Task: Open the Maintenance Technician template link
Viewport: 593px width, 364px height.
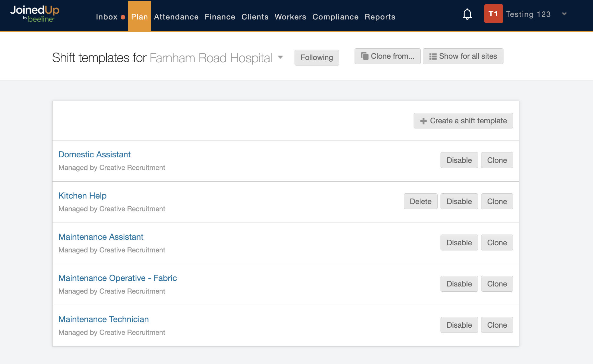Action: [103, 319]
